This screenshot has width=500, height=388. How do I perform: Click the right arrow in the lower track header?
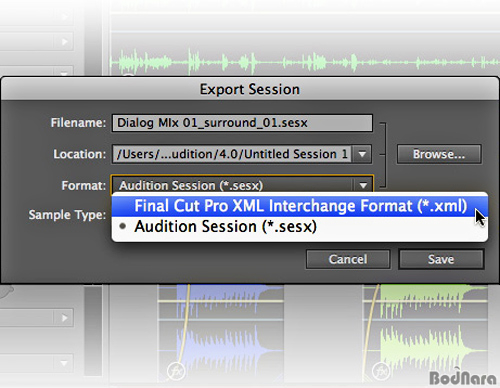pos(64,318)
